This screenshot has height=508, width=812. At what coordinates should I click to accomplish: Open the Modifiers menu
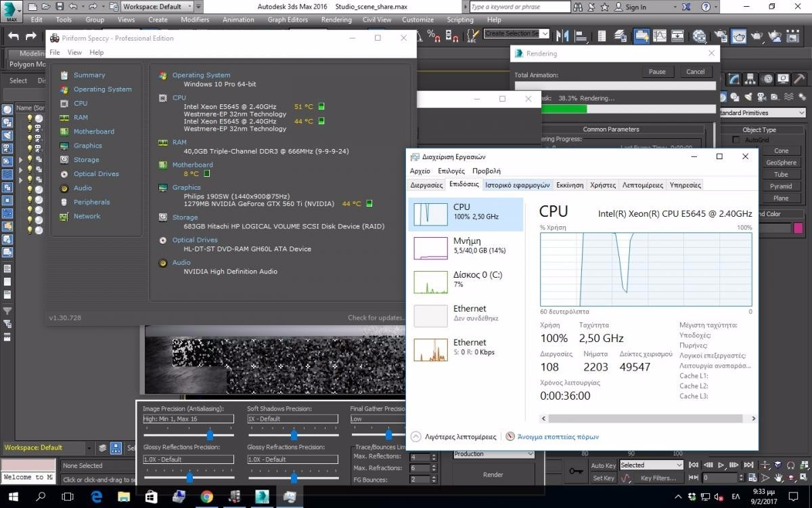pos(195,20)
